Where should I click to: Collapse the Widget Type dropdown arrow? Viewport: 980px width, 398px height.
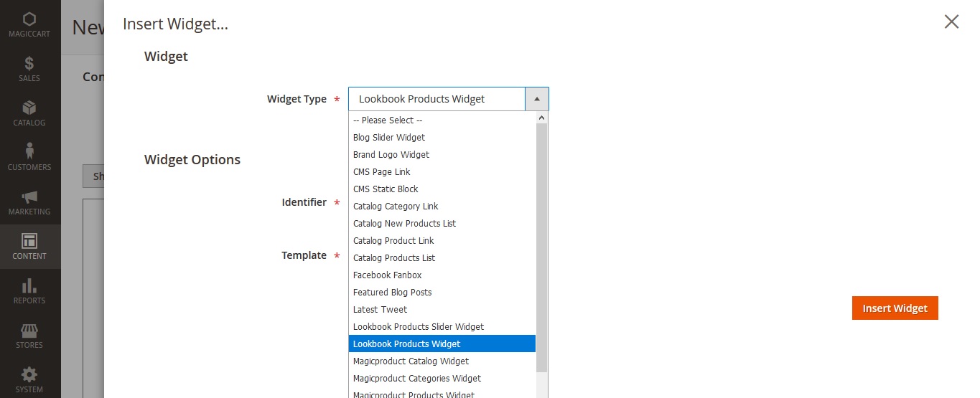pyautogui.click(x=537, y=99)
